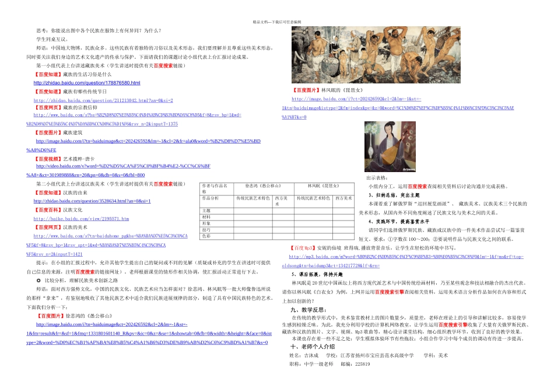Open the baike.baidu.com/view/2195571.htm link
The width and height of the screenshot is (554, 392).
coord(81,219)
